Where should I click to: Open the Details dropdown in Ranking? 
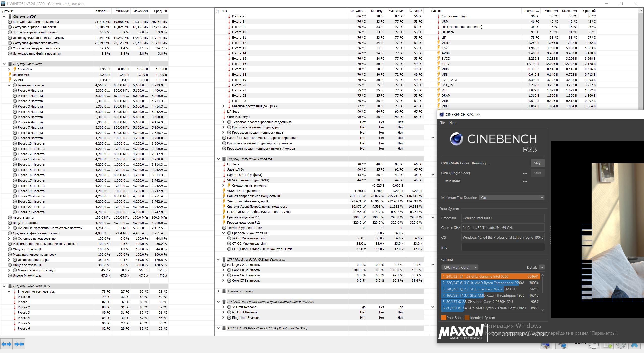point(542,267)
